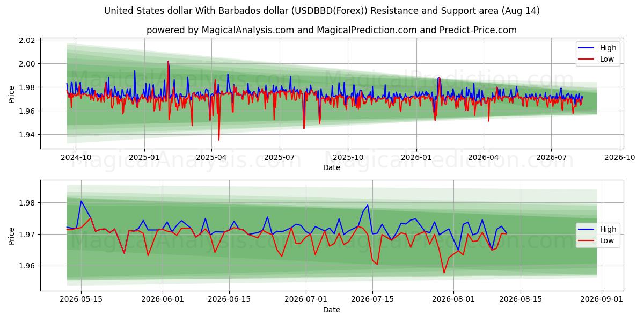Click the 2026-09-01 date tick label
Screen dimensions: 644x322
[602, 299]
